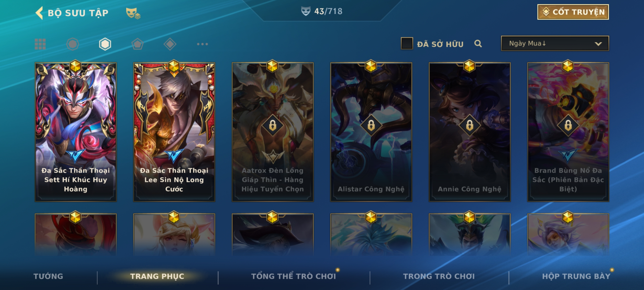Select the highlighted hexagon rarity filter
The height and width of the screenshot is (290, 644).
click(105, 44)
